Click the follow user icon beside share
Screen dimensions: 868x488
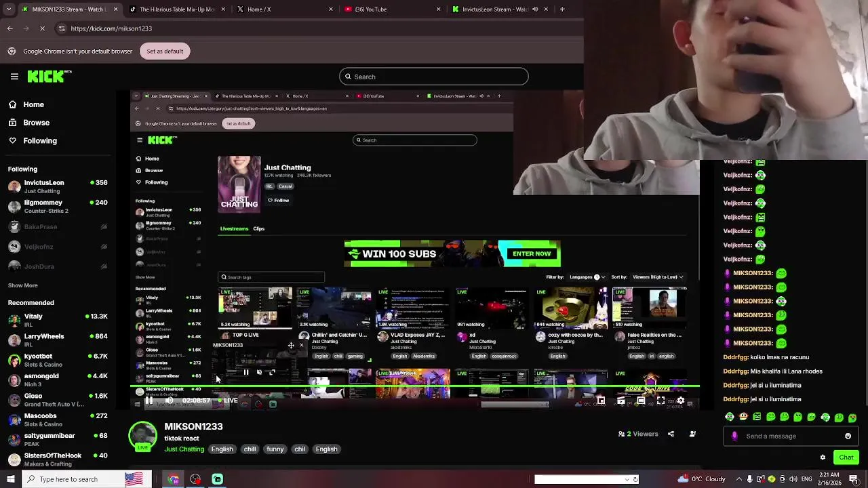click(x=692, y=434)
